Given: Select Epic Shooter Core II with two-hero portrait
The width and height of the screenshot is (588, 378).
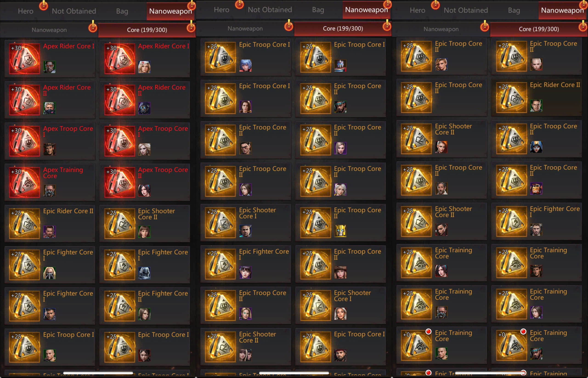Looking at the screenshot, I should tap(246, 347).
